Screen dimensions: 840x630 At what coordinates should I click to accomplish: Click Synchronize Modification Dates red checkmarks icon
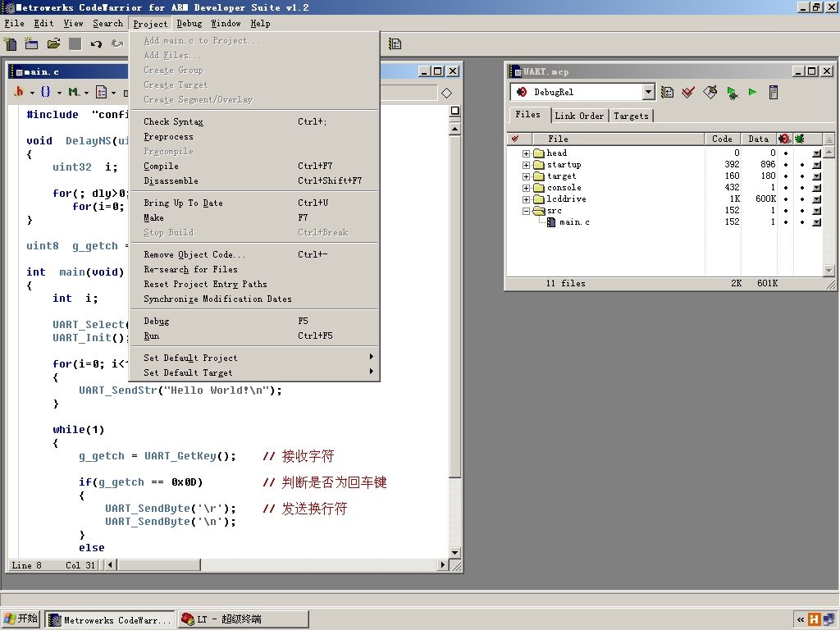[688, 92]
